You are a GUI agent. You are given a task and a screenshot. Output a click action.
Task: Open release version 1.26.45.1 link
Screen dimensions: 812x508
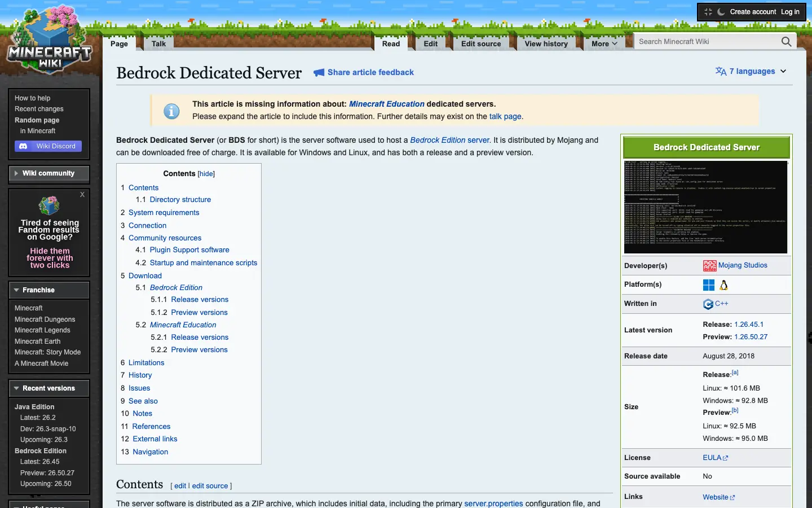click(x=749, y=325)
